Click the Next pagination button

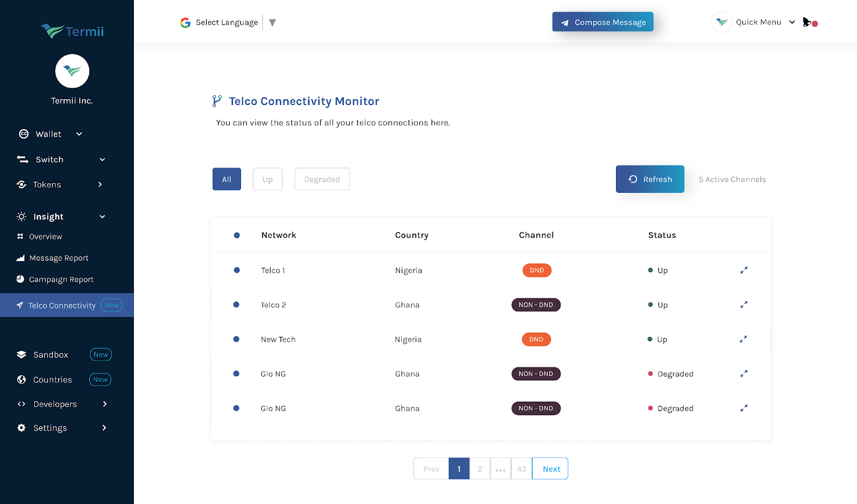coord(551,469)
